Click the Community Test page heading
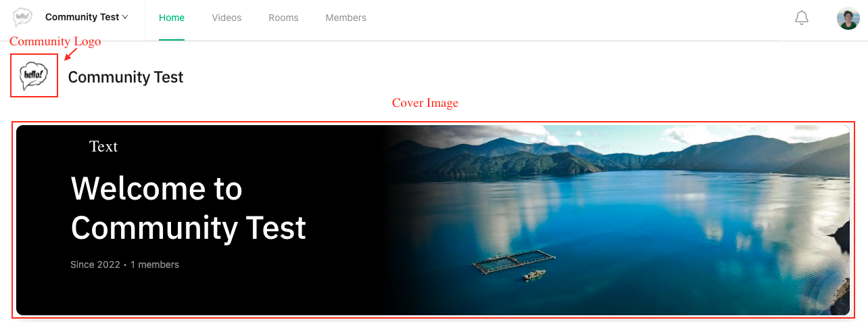 pyautogui.click(x=126, y=77)
